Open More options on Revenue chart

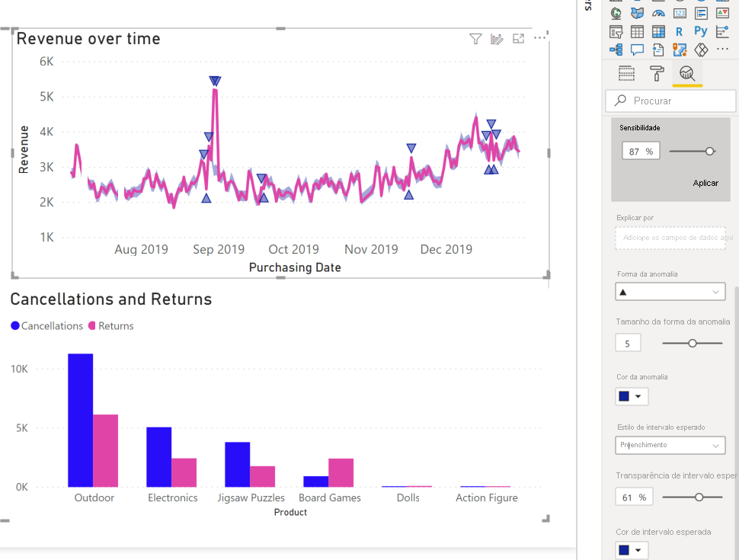click(x=539, y=37)
